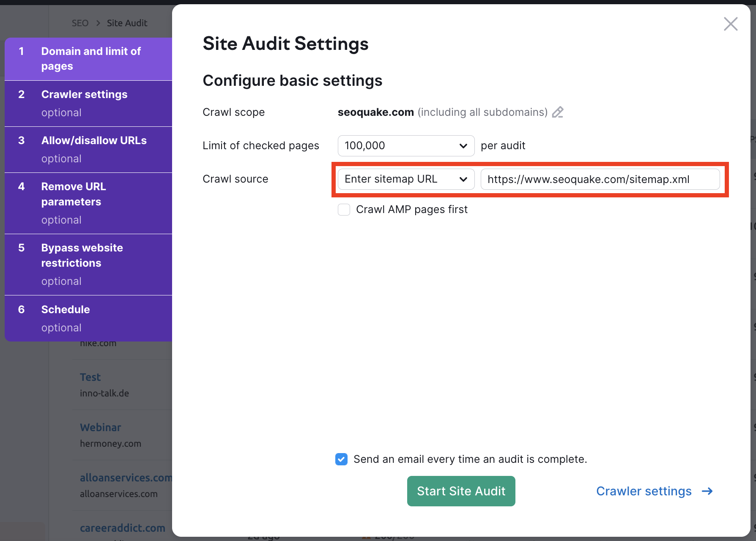
Task: Open the crawl source dropdown
Action: (x=406, y=179)
